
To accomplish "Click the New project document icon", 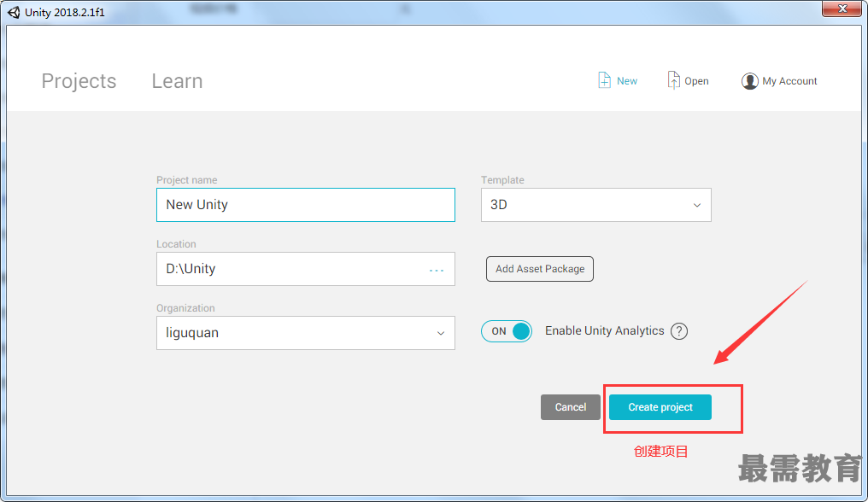I will pos(604,80).
